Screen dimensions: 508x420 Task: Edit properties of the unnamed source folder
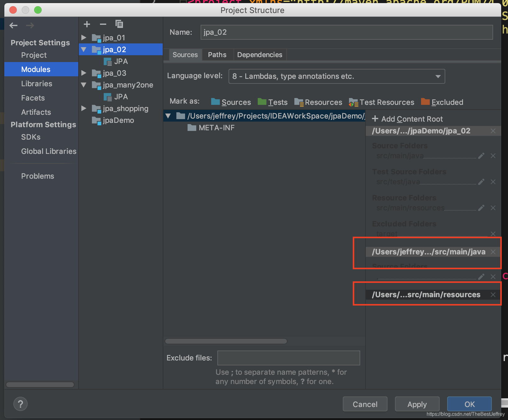coord(481,277)
